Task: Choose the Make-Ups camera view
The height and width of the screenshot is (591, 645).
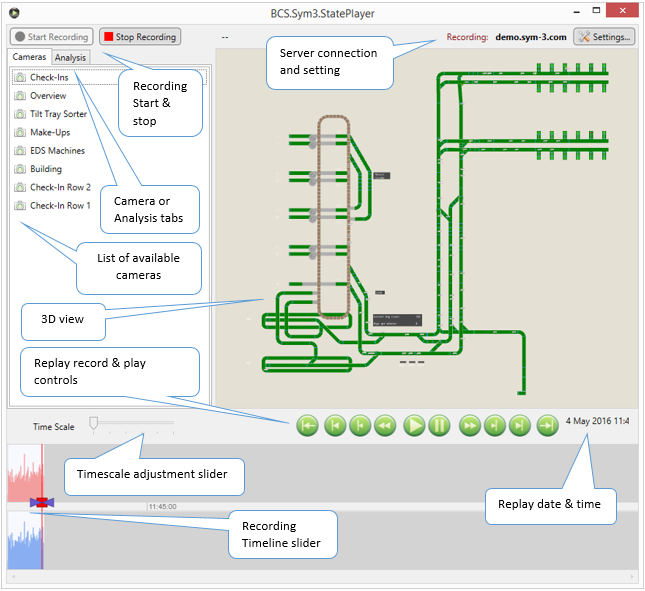Action: (x=50, y=132)
